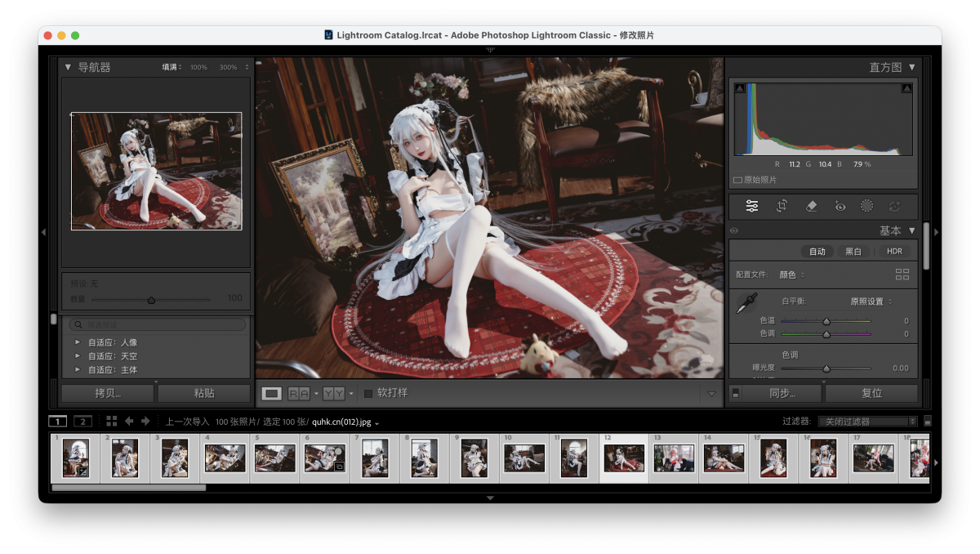Toggle the 基本 panel eye visibility switch
The image size is (980, 554).
(x=734, y=231)
